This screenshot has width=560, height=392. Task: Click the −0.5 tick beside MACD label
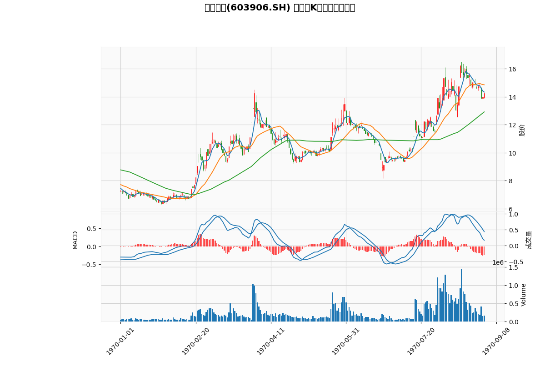point(90,265)
